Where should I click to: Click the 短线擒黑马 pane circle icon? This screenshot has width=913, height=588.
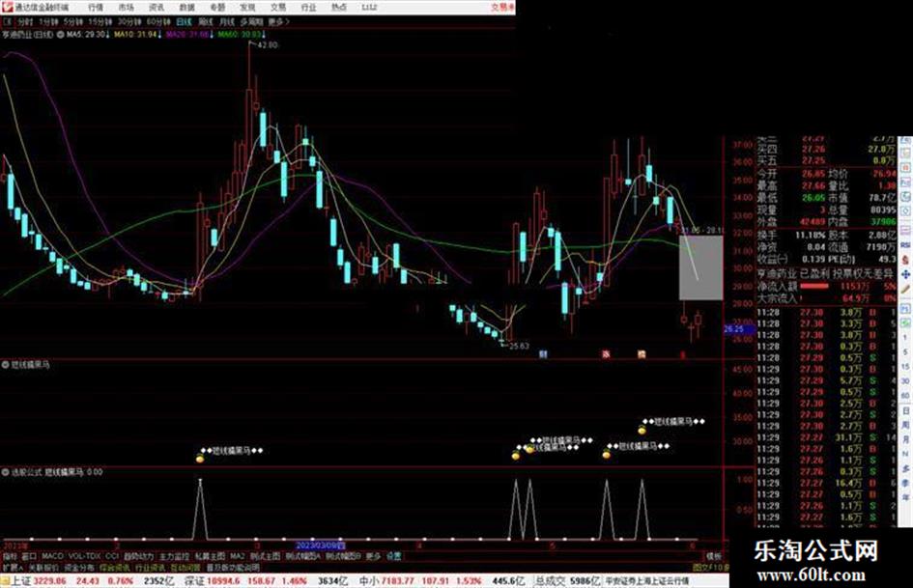coord(5,365)
